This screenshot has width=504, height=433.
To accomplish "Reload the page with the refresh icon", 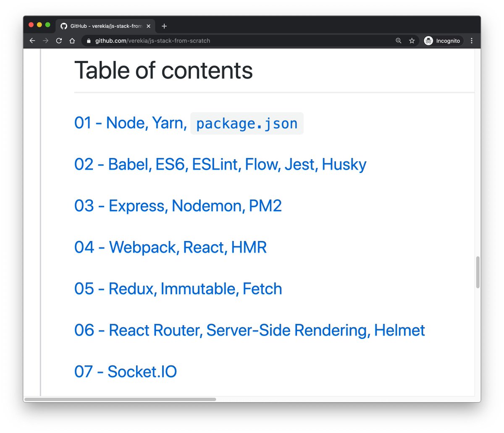I will click(59, 41).
